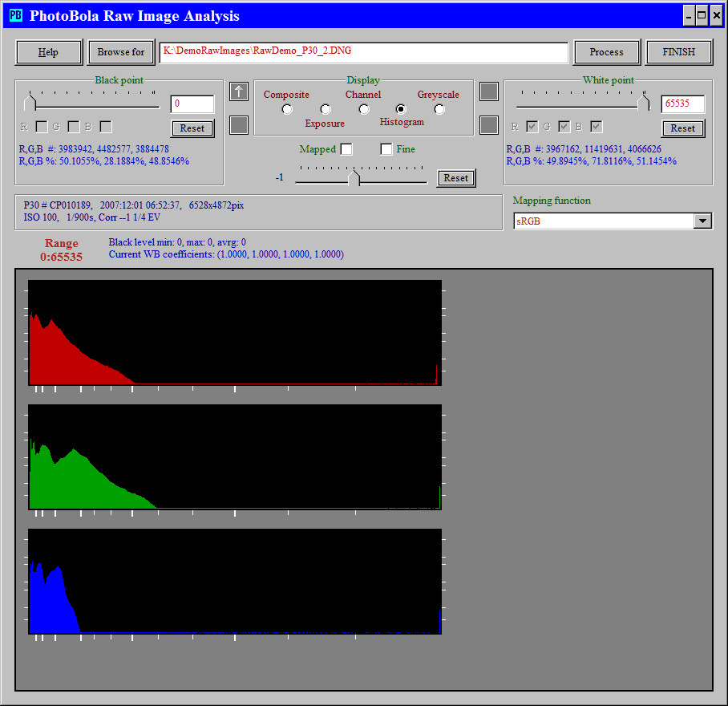Click the lower grey square button beside White point
728x706 pixels.
[489, 125]
